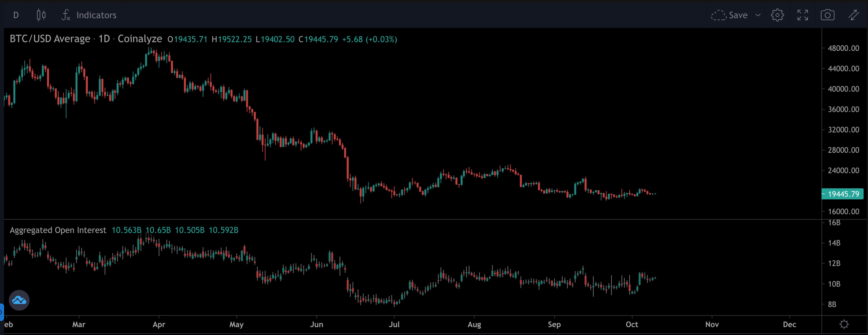Select the Aggregated Open Interest legend title

[58, 230]
